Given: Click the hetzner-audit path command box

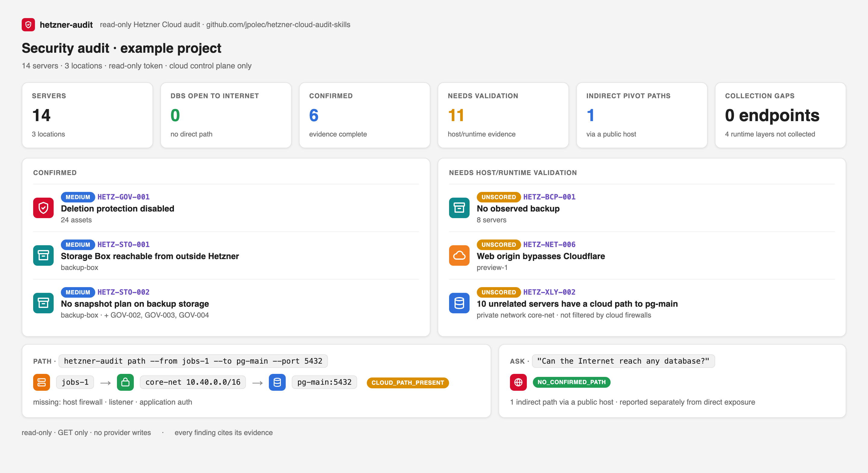Looking at the screenshot, I should 193,361.
